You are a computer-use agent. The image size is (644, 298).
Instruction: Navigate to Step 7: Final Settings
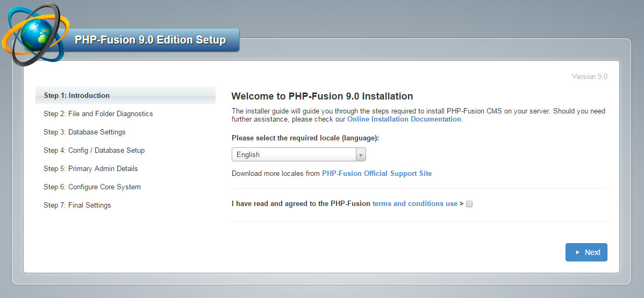click(x=77, y=205)
